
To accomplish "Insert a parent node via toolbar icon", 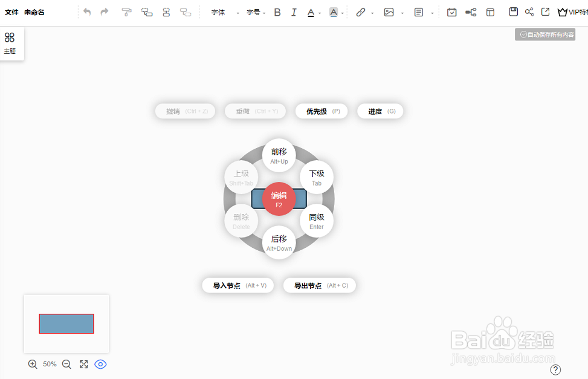I will [x=186, y=12].
